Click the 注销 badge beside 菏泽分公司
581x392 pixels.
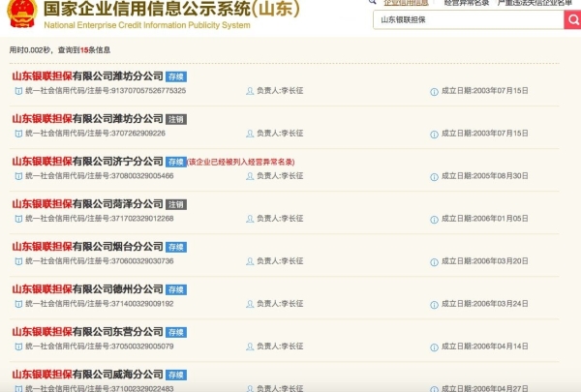click(x=176, y=204)
